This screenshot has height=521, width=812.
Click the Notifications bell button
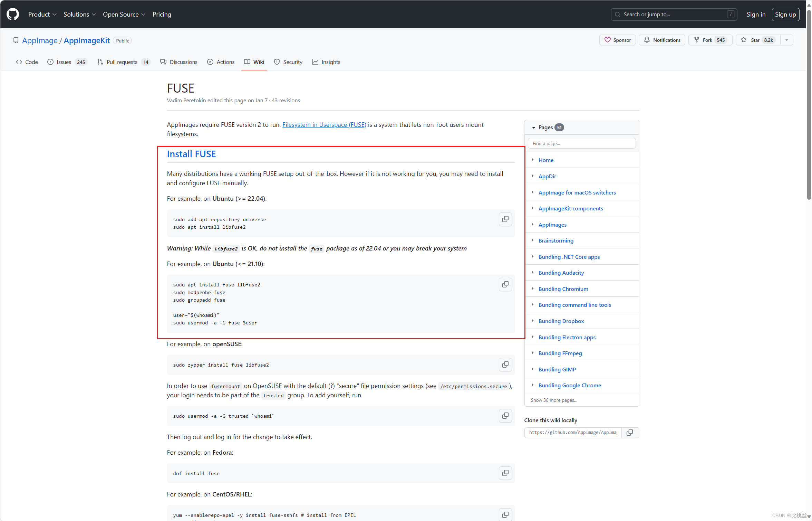[x=662, y=40]
